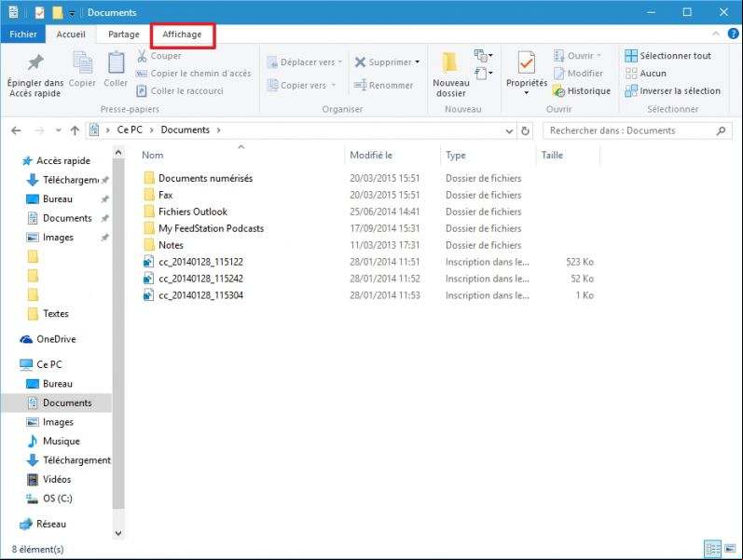Viewport: 743px width, 560px height.
Task: Sort by the Taille column header
Action: point(552,155)
